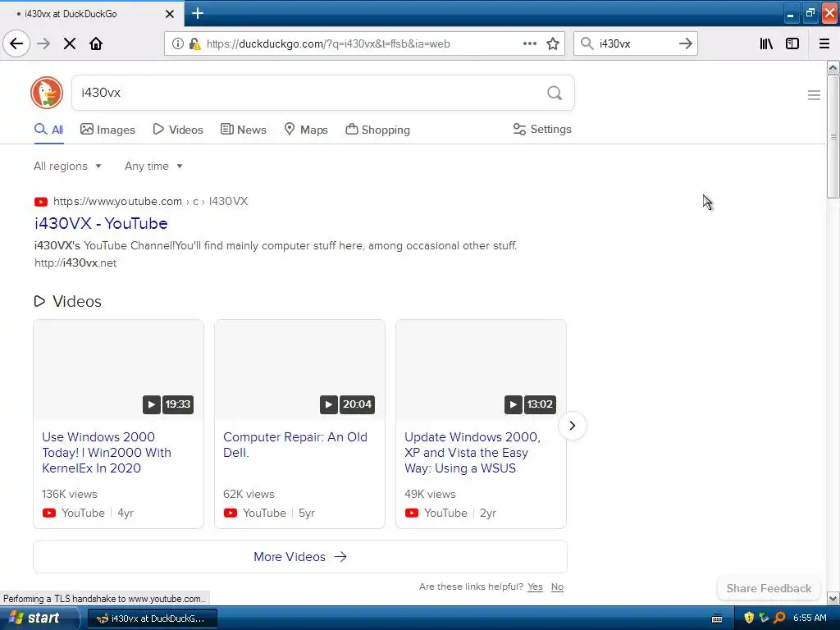840x630 pixels.
Task: Advance video carousel with the right chevron
Action: (572, 426)
